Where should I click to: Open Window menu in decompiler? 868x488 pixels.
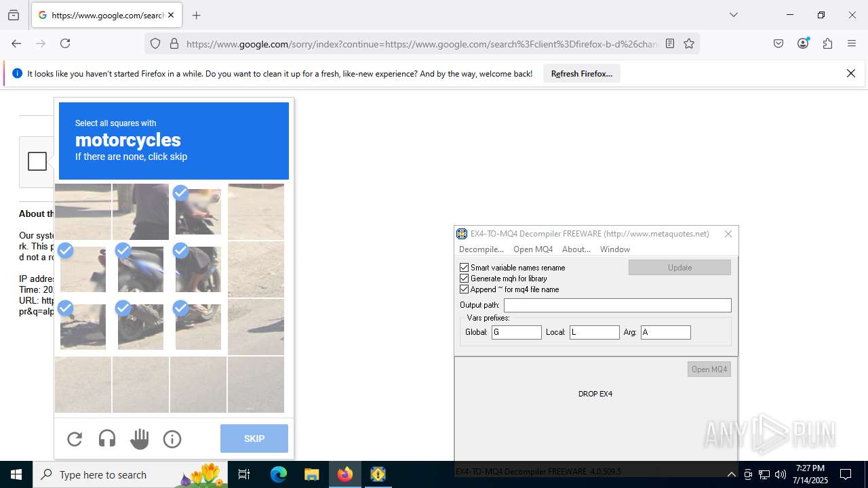click(615, 249)
